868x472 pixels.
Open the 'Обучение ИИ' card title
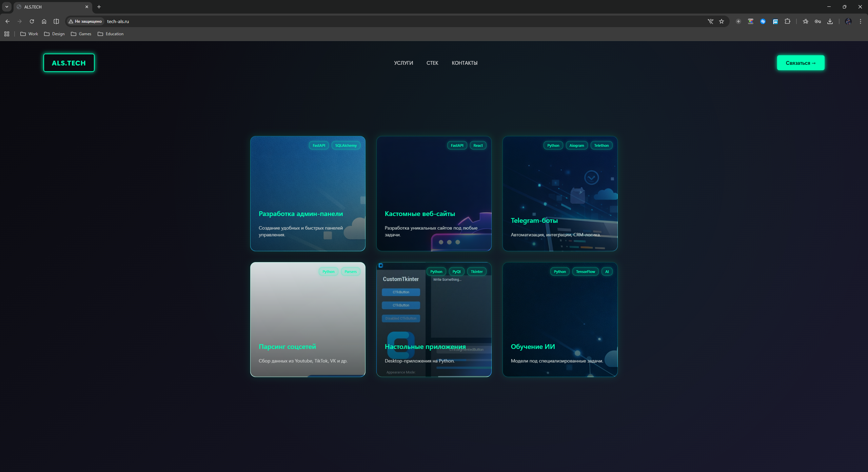[x=533, y=347]
